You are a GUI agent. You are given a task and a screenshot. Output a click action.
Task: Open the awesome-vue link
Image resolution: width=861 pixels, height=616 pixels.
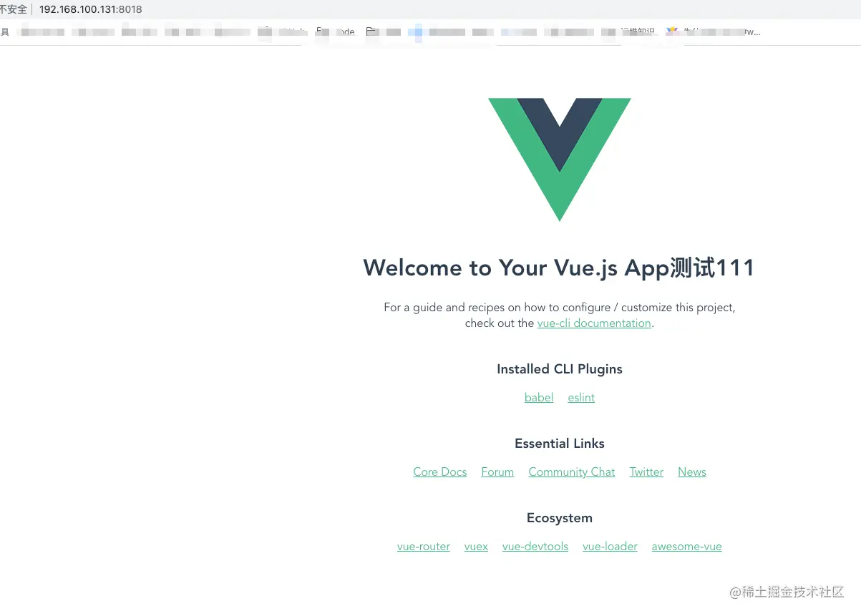[686, 547]
